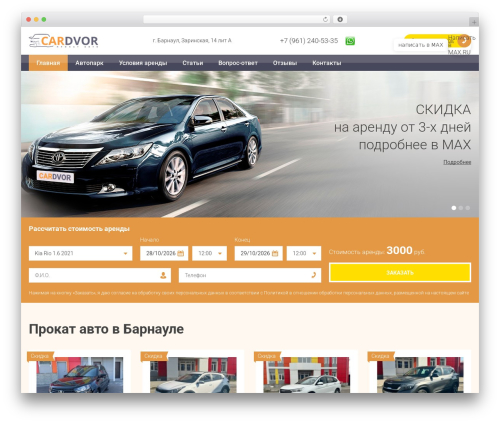Go to Автопарк menu section

(x=89, y=63)
